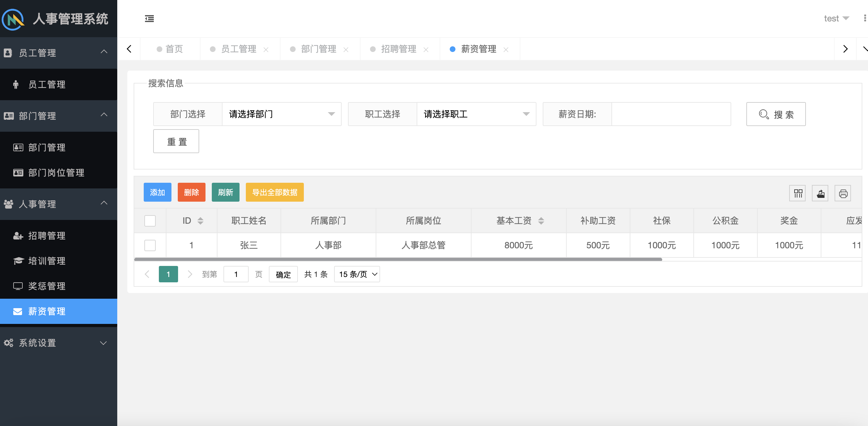The image size is (868, 426).
Task: Toggle the select-all checkbox in table header
Action: click(150, 221)
